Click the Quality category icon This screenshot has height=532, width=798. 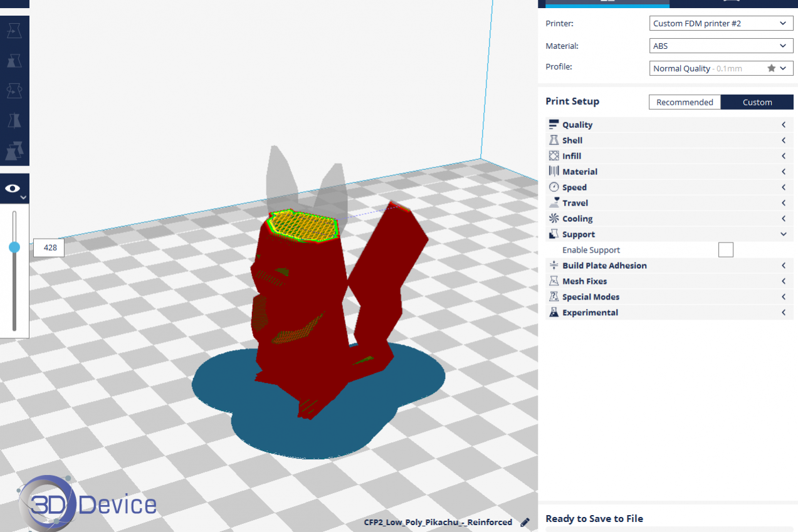tap(554, 125)
